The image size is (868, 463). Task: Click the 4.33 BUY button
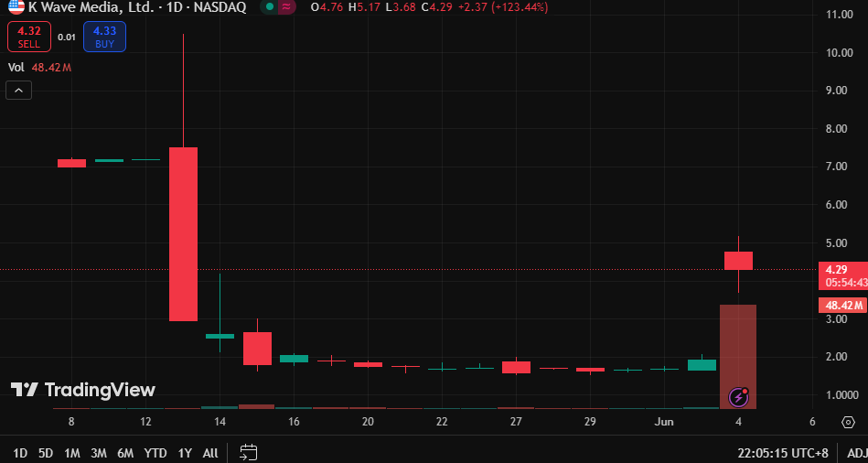(x=104, y=37)
